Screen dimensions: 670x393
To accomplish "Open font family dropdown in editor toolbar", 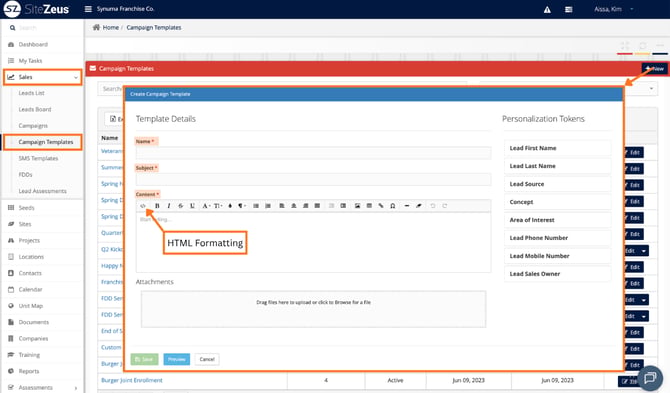I will click(206, 206).
